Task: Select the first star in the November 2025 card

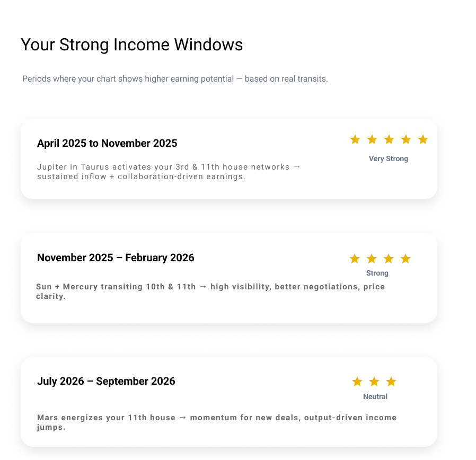Action: (x=355, y=259)
